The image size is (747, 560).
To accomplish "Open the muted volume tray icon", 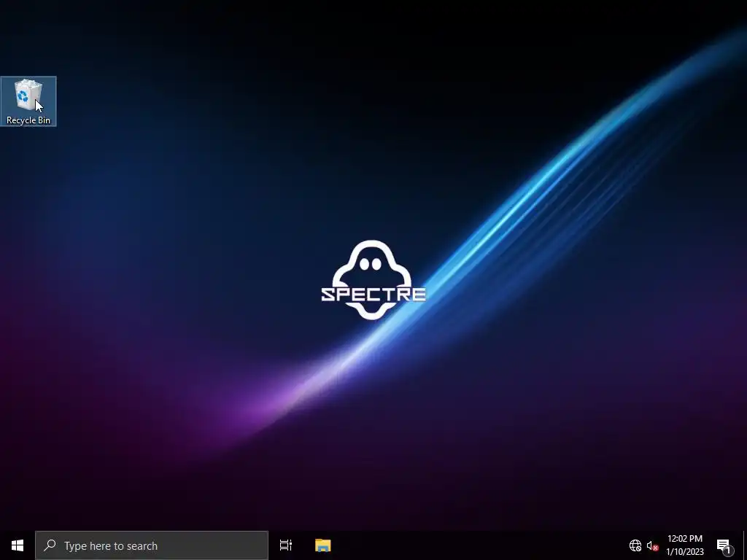I will [x=653, y=545].
